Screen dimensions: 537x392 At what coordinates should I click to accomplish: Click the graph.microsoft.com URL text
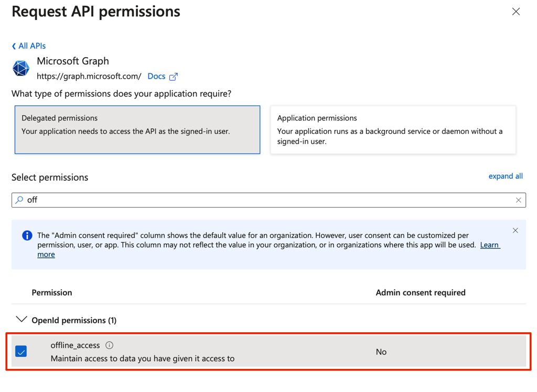pyautogui.click(x=89, y=77)
